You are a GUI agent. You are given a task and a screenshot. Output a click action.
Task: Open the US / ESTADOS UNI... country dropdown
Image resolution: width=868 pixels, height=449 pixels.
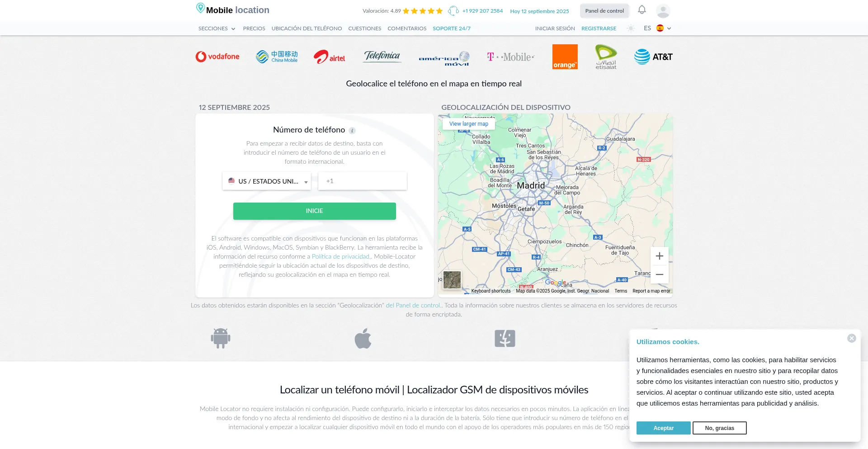click(x=267, y=181)
